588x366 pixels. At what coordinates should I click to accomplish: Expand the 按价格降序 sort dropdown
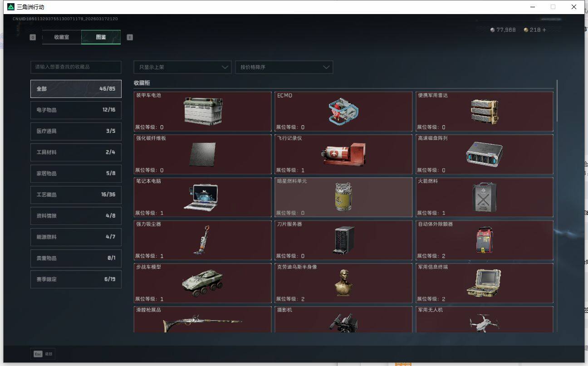pyautogui.click(x=284, y=67)
